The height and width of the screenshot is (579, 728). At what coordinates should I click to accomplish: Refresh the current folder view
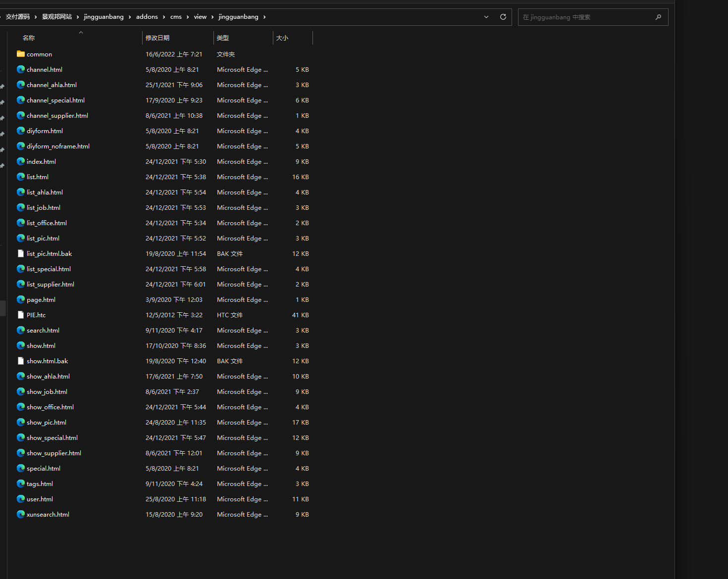tap(503, 17)
